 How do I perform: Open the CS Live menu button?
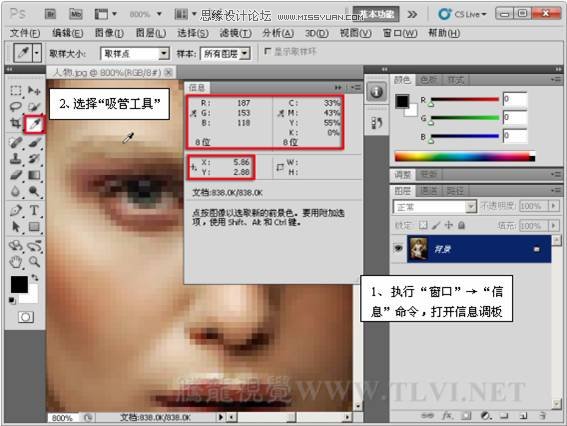[x=462, y=14]
